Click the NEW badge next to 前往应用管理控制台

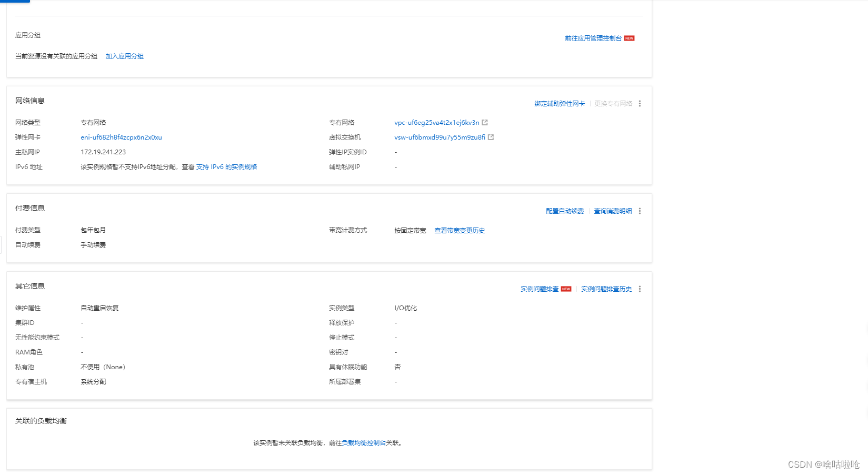630,38
